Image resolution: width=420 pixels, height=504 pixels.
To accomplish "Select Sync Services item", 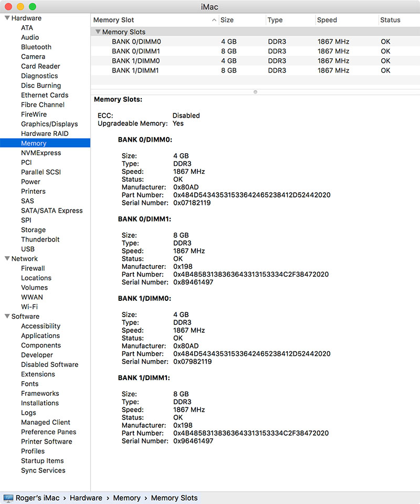I will tap(43, 470).
